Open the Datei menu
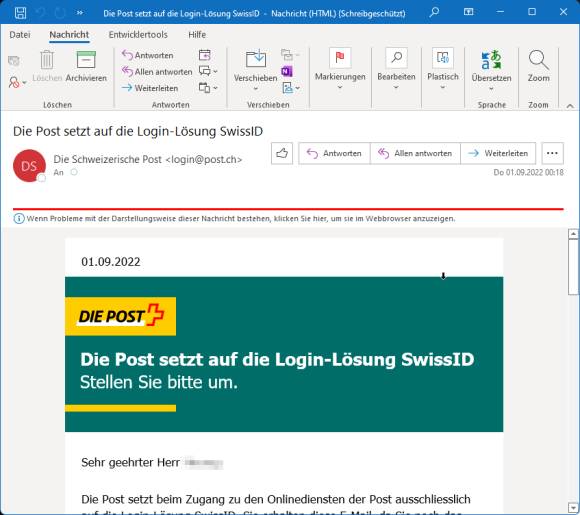 [x=20, y=34]
